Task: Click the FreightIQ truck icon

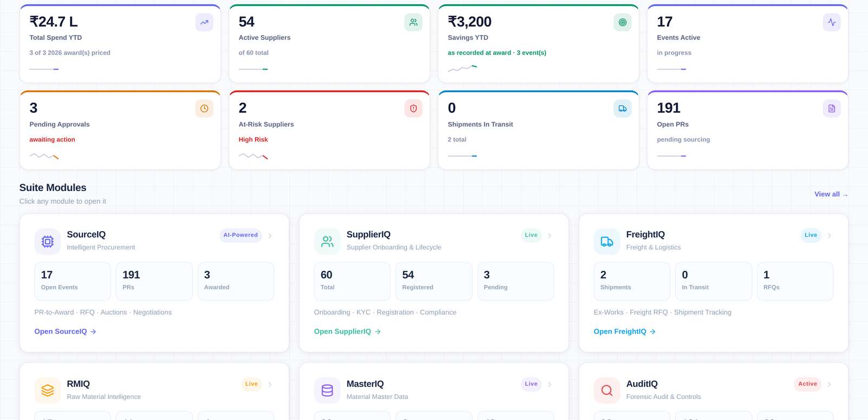Action: (607, 241)
